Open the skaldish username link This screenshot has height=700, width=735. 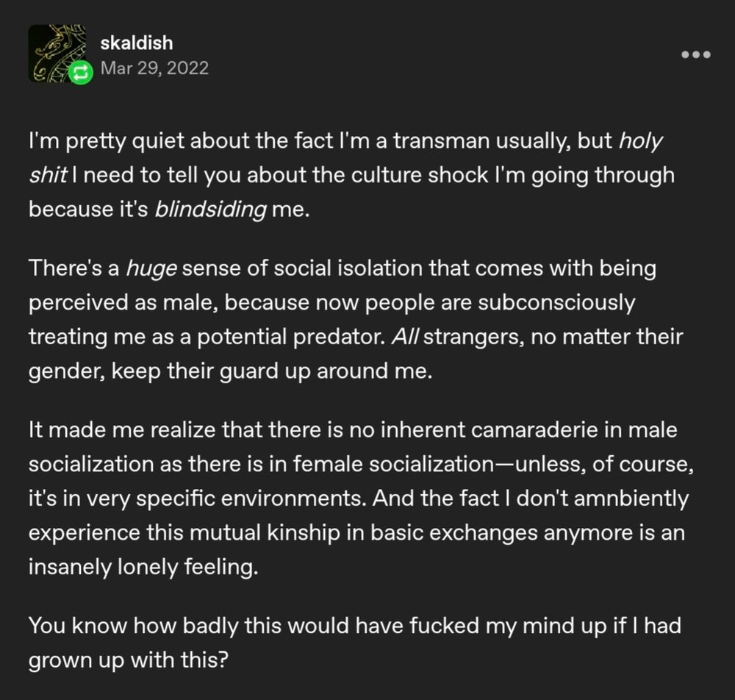pyautogui.click(x=136, y=43)
